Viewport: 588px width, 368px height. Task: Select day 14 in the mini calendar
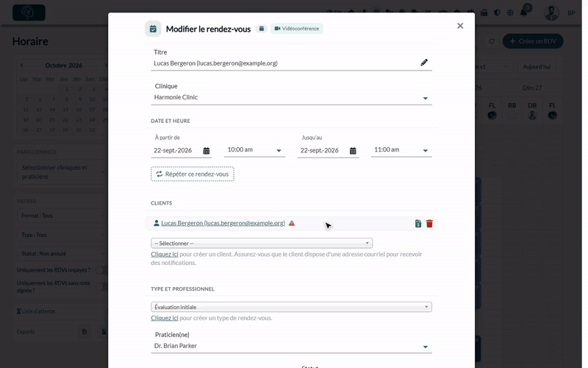coord(52,110)
